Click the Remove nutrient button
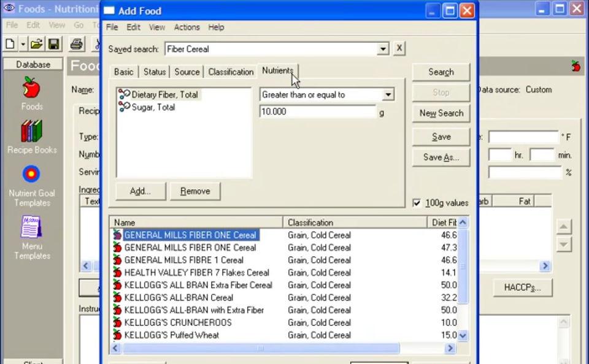 tap(195, 191)
